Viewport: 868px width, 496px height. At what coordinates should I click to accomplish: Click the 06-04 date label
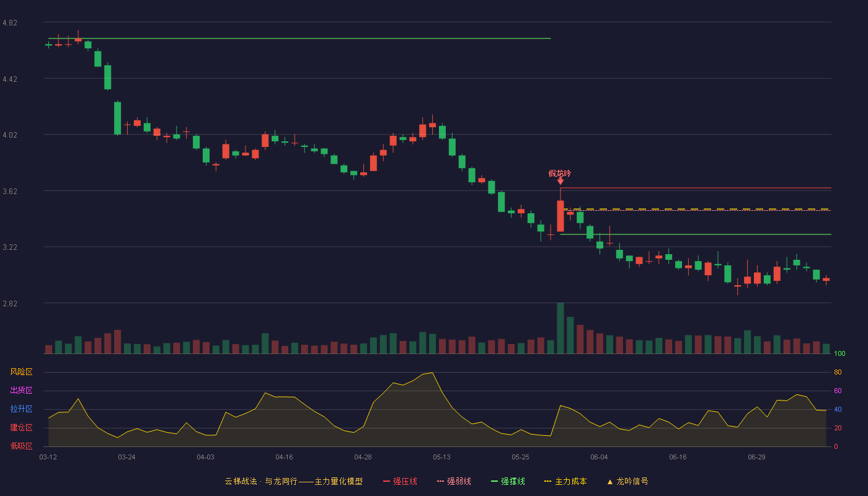(x=599, y=457)
